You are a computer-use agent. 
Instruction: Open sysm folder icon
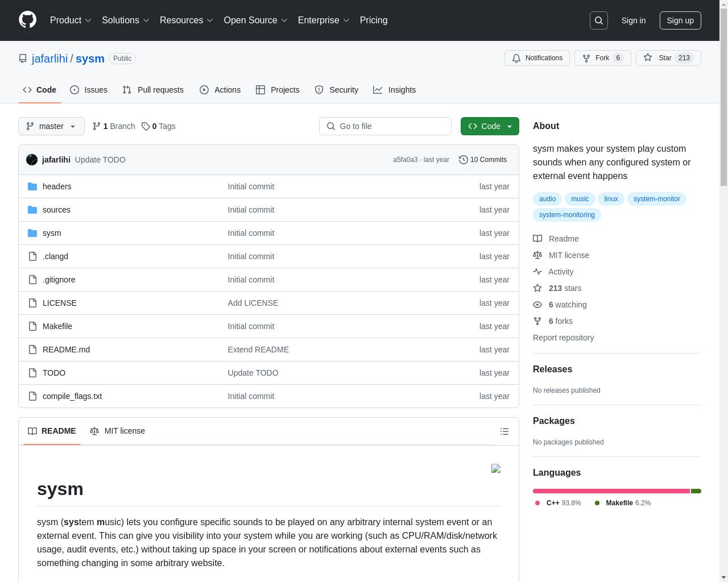click(32, 233)
